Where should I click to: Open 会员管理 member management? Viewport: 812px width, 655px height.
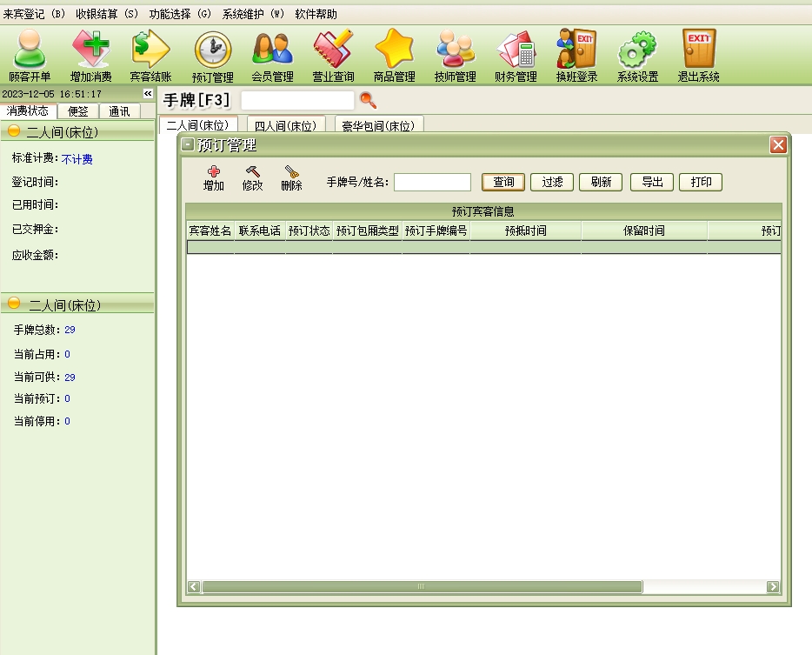click(x=272, y=56)
